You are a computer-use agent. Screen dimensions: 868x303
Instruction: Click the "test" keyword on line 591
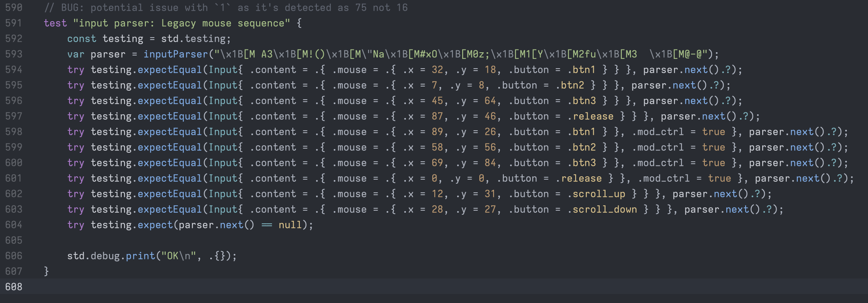coord(56,23)
